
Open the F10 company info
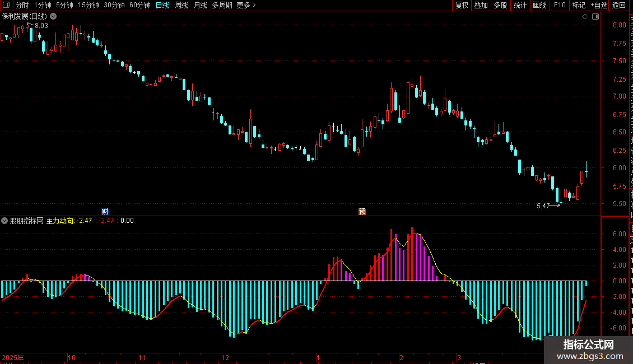[560, 5]
